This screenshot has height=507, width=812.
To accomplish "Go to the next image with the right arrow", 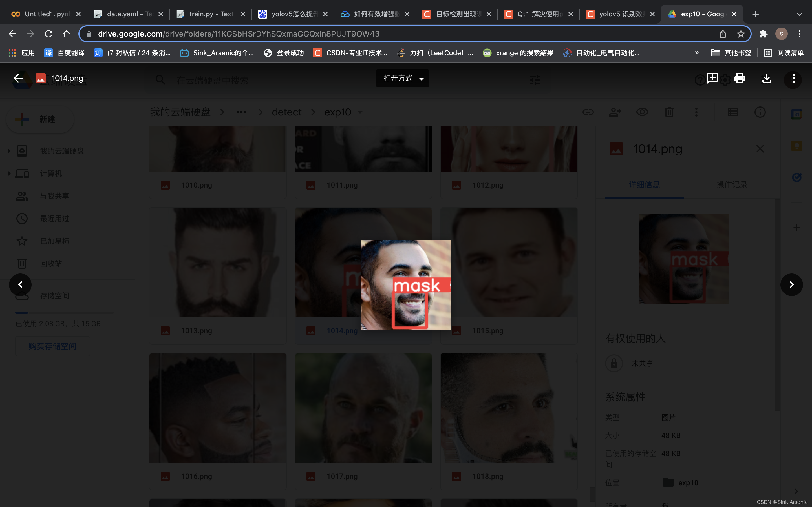I will point(791,285).
